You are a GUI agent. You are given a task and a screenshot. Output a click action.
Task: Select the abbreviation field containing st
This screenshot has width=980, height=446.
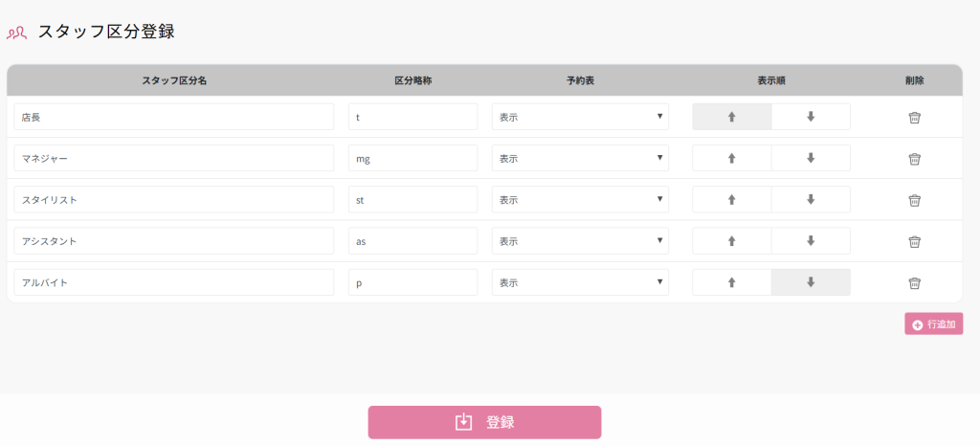point(412,200)
